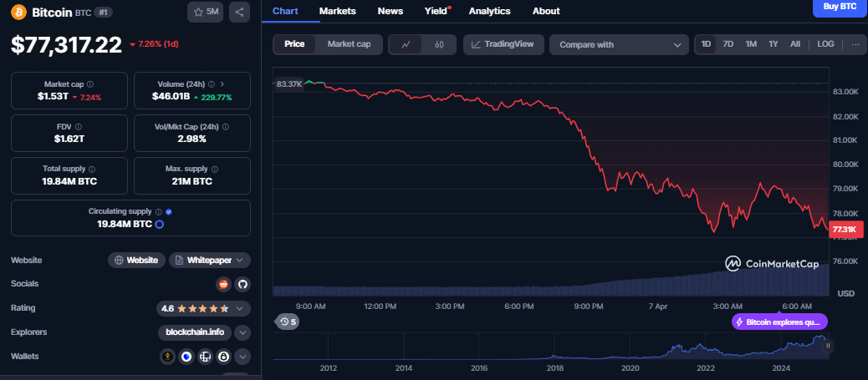Click Market cap info icon
The image size is (868, 380).
(x=90, y=84)
